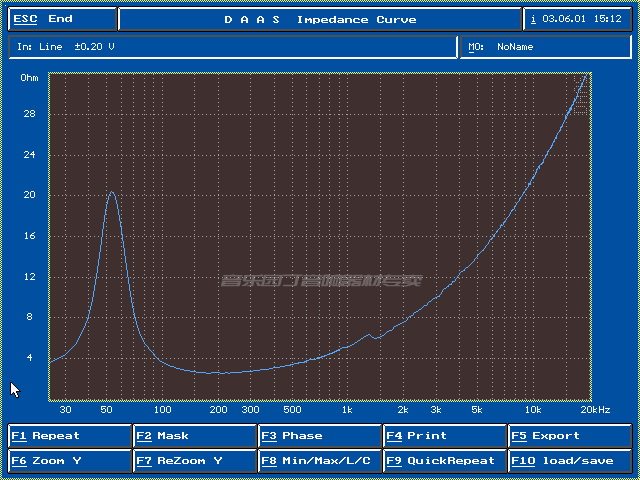Click the 10k frequency axis label
The image size is (640, 480).
tap(533, 410)
